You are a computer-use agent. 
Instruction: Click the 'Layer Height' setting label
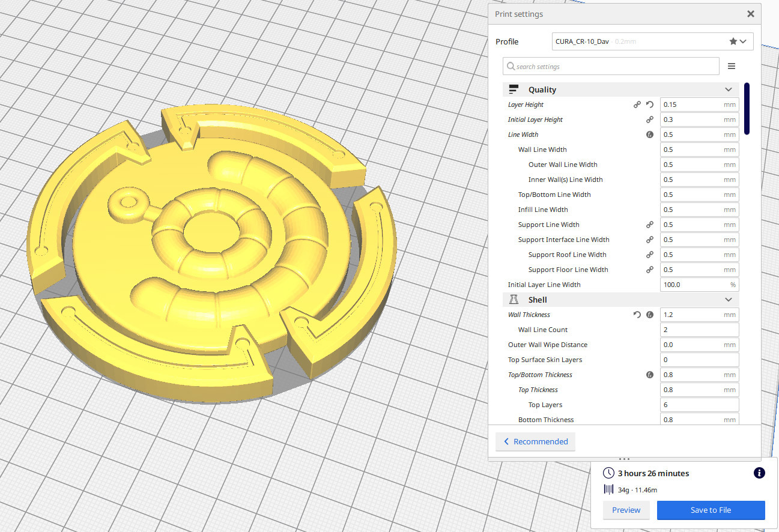(526, 104)
